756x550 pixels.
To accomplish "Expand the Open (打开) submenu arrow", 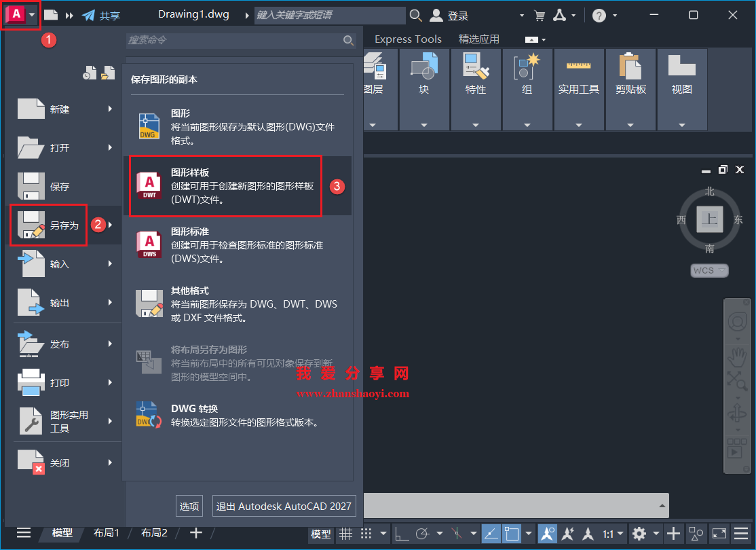I will point(110,147).
